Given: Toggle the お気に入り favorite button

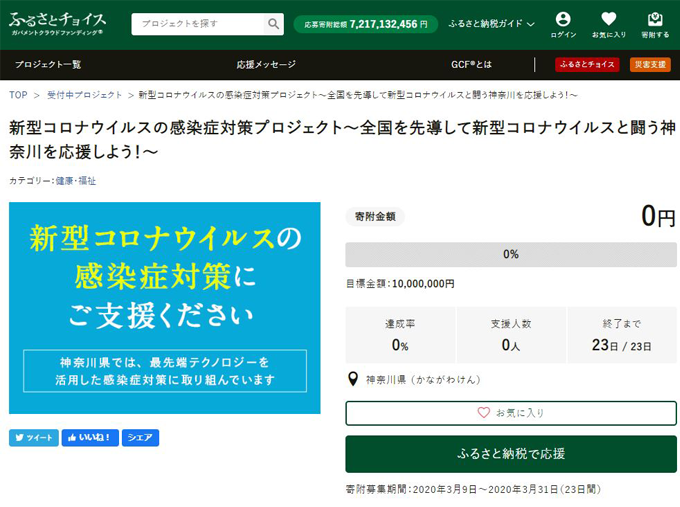Looking at the screenshot, I should (510, 412).
